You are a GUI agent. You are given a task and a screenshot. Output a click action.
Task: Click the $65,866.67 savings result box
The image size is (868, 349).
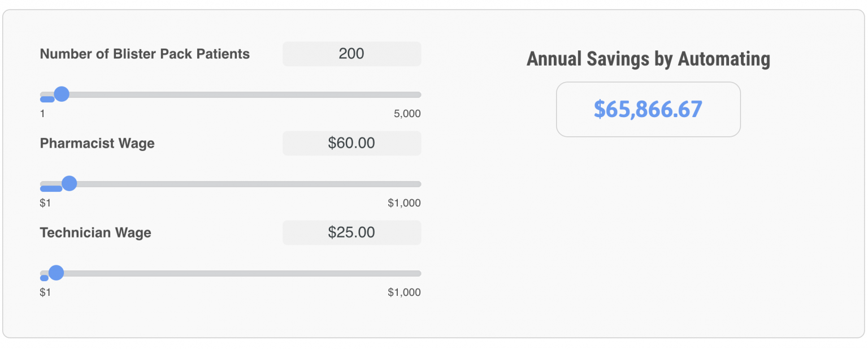point(648,109)
